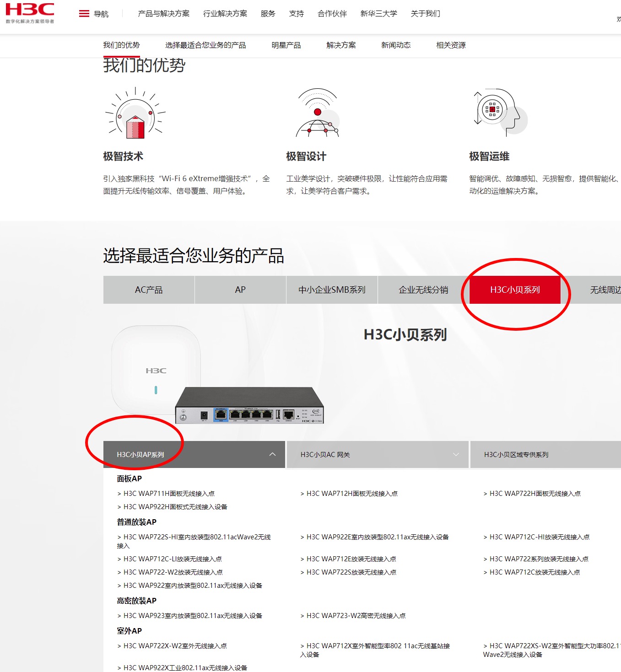This screenshot has height=672, width=621.
Task: Jump to 相关资源 section
Action: coord(451,45)
